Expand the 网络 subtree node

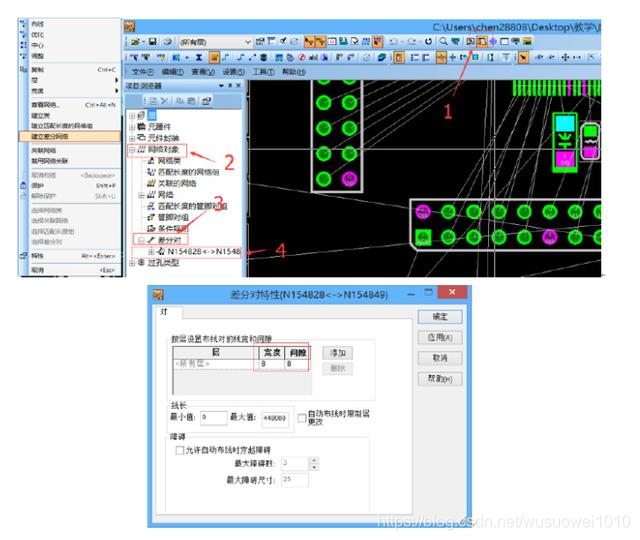tap(141, 195)
